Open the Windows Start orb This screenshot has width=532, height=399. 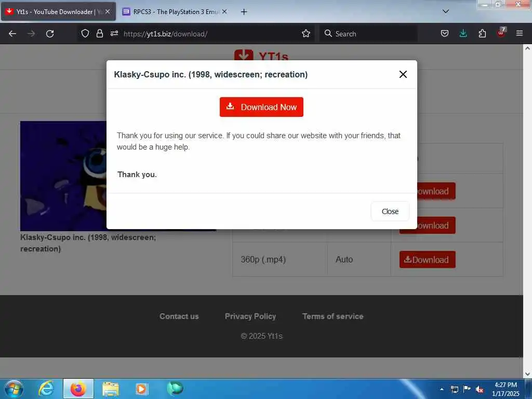click(14, 389)
